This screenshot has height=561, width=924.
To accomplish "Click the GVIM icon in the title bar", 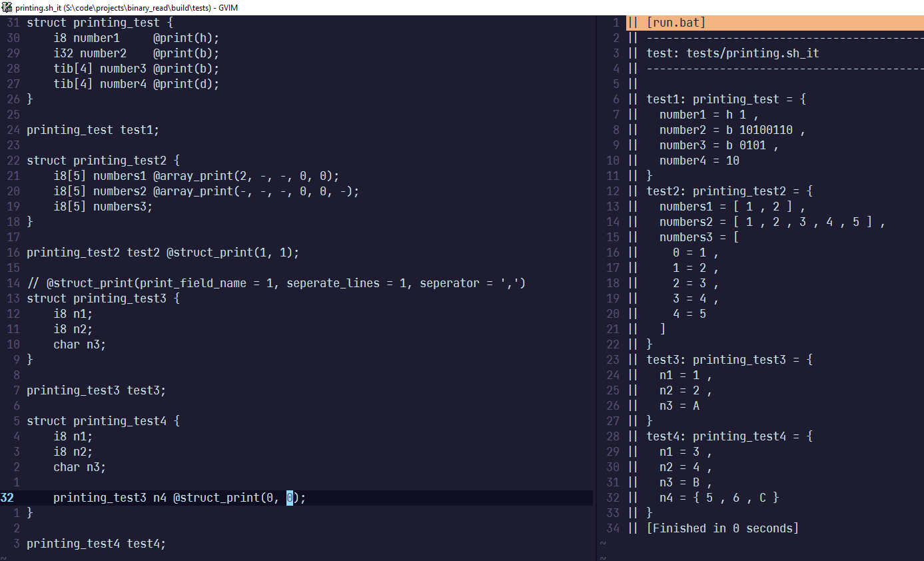I will (7, 7).
